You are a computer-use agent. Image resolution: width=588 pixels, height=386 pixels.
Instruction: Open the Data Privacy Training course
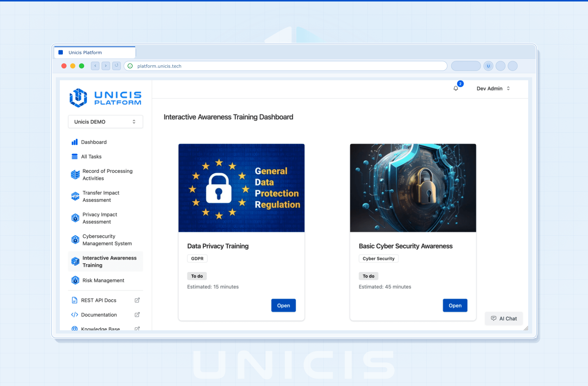tap(283, 305)
